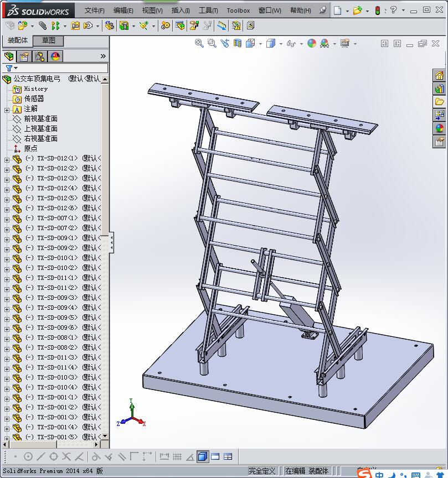Open the feature tree filter dropdown arrow
448x478 pixels.
[16, 68]
